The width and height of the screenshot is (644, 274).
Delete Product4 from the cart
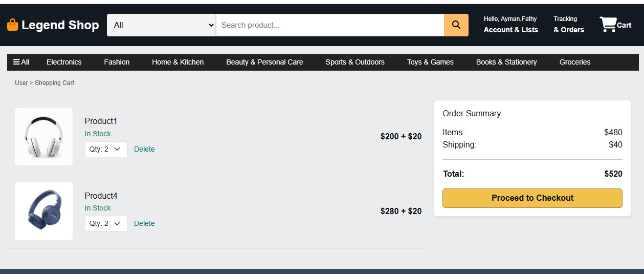point(144,223)
